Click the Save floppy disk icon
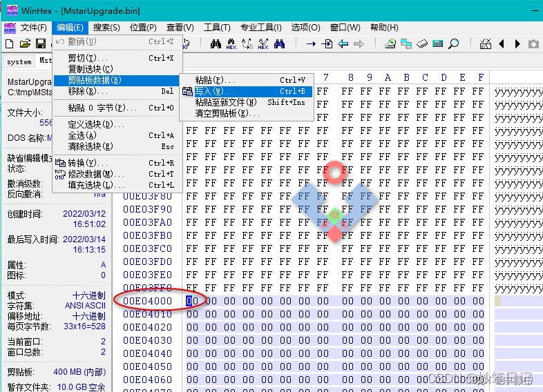The width and height of the screenshot is (543, 392). [41, 43]
